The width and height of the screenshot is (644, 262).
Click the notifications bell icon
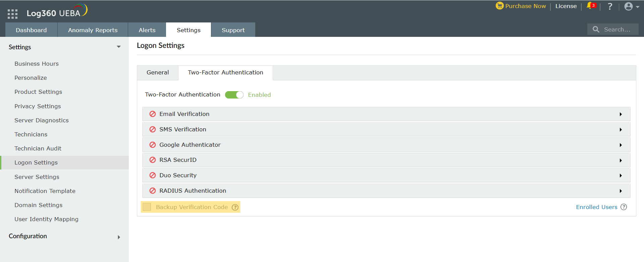[x=590, y=6]
